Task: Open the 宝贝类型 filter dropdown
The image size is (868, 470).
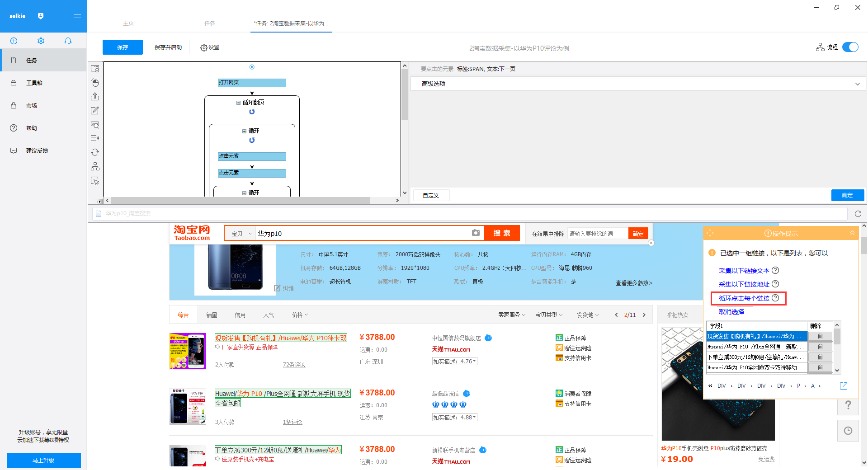Action: (549, 315)
